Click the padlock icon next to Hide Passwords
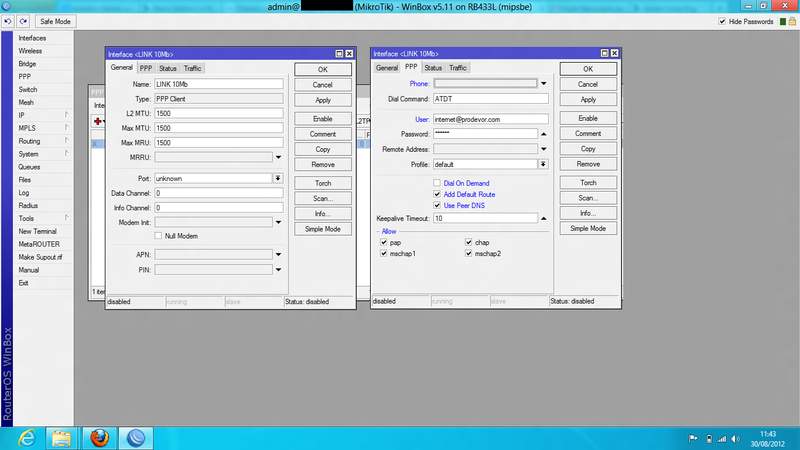The height and width of the screenshot is (450, 800). pos(792,21)
